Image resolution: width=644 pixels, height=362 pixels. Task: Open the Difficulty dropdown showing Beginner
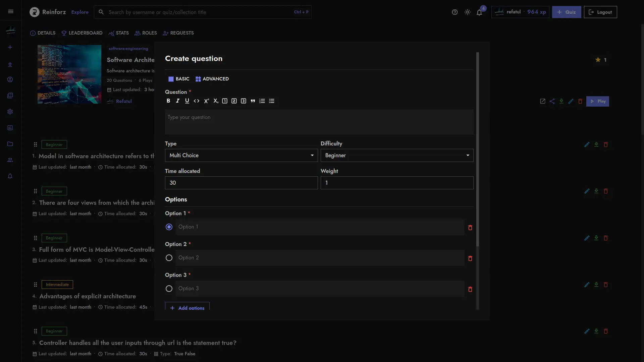click(x=397, y=156)
